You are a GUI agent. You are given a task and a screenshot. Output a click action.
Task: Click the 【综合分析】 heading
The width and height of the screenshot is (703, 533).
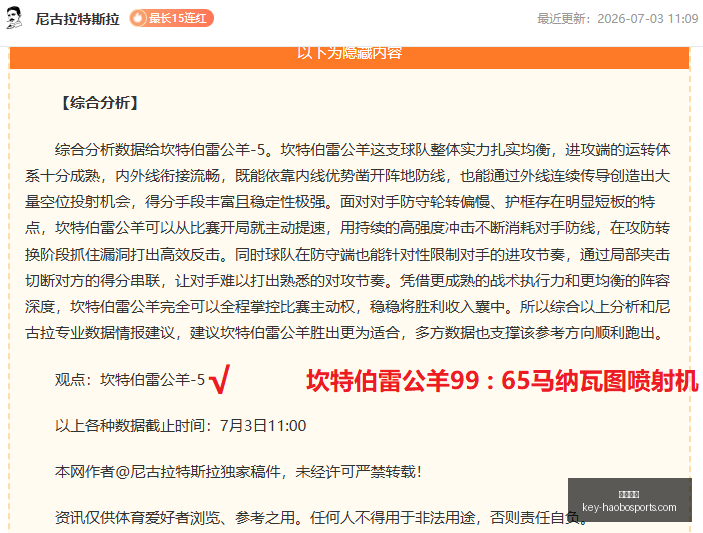point(100,103)
